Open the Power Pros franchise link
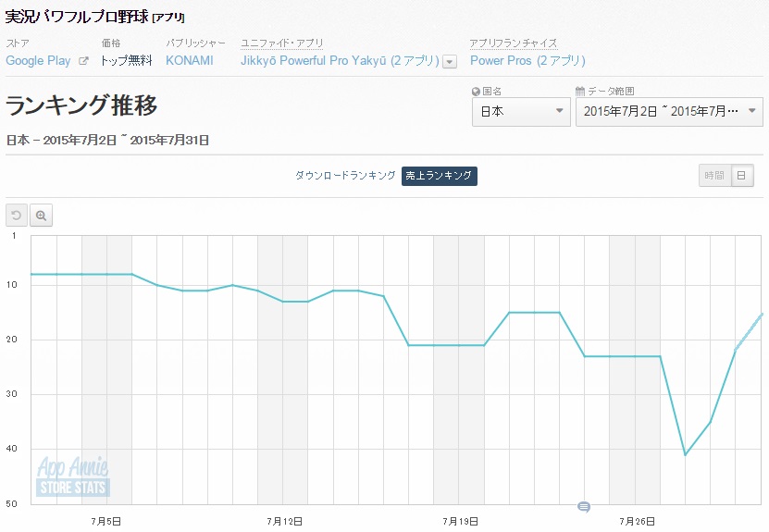 tap(527, 61)
